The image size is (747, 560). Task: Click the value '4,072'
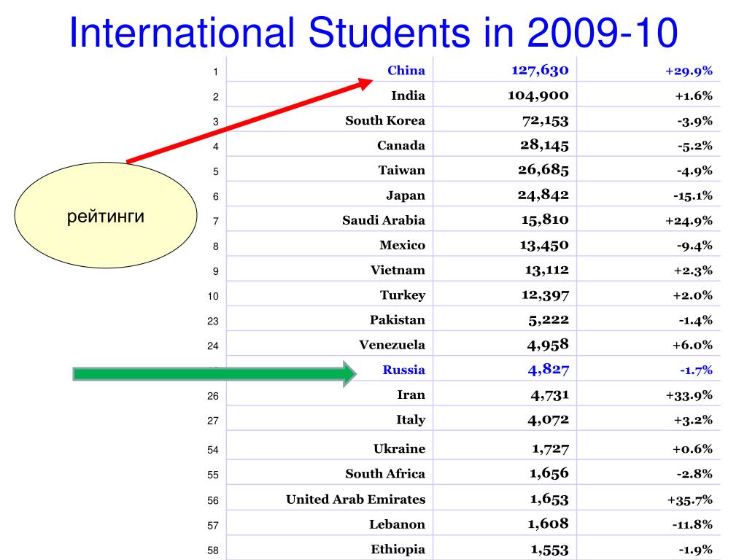coord(548,420)
